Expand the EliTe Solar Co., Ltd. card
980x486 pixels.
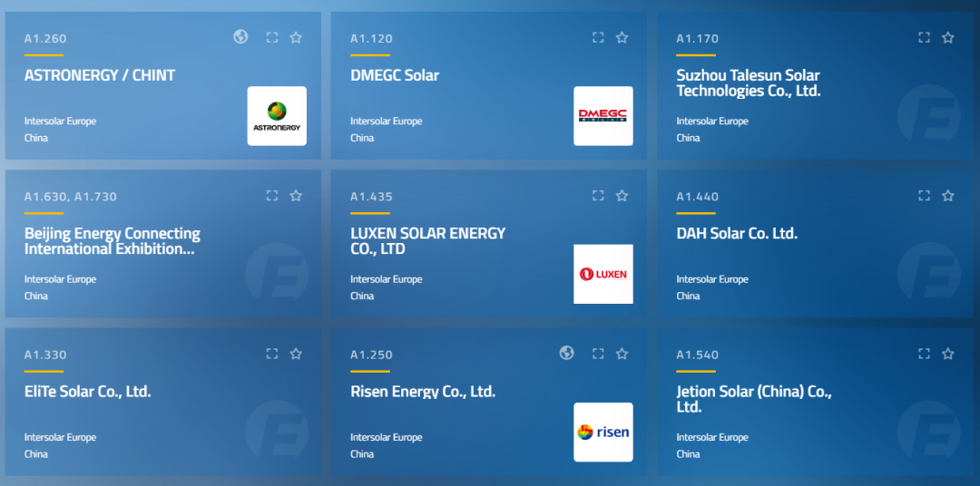click(x=272, y=354)
